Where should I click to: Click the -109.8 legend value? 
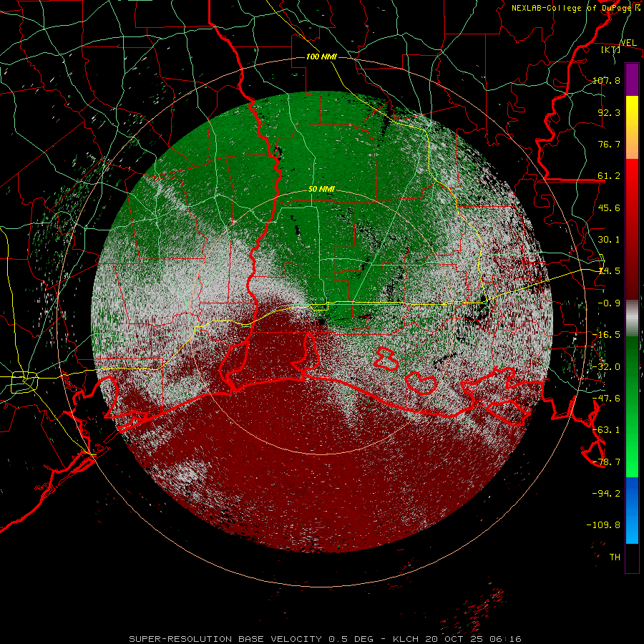click(603, 525)
